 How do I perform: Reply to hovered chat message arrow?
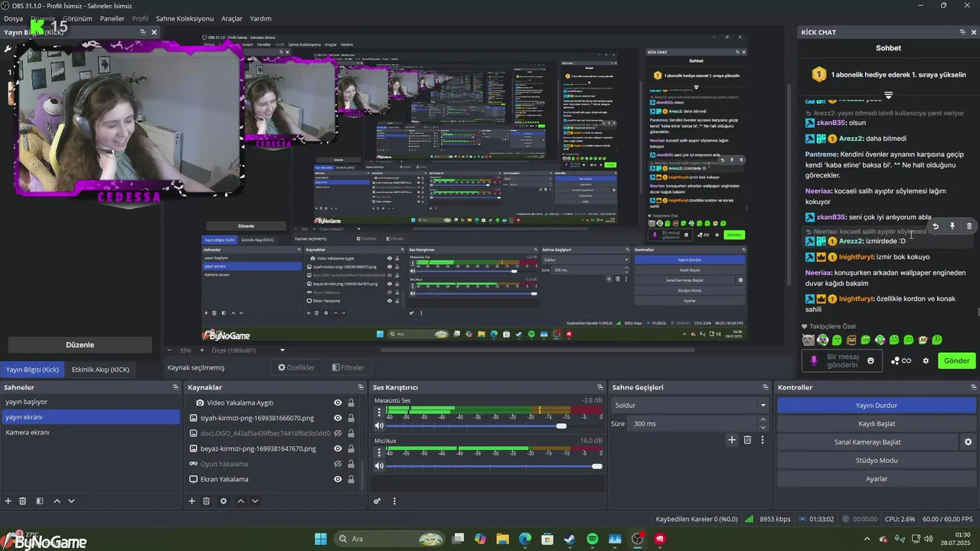pyautogui.click(x=936, y=227)
